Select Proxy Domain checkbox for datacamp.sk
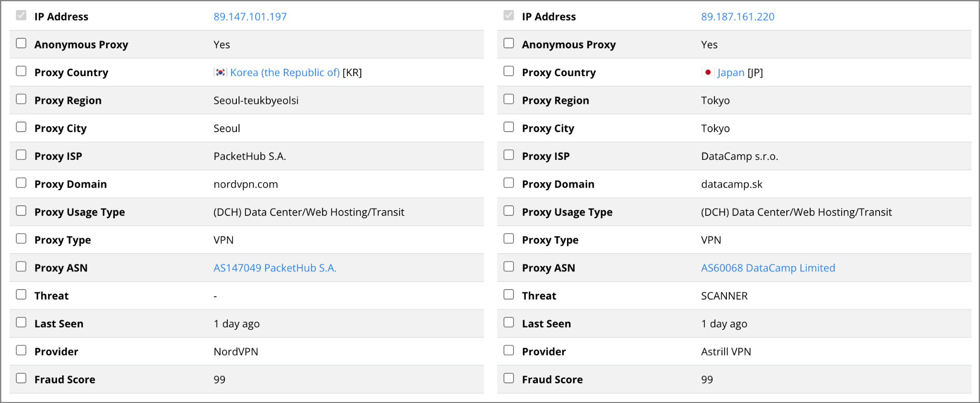The height and width of the screenshot is (403, 980). (509, 183)
